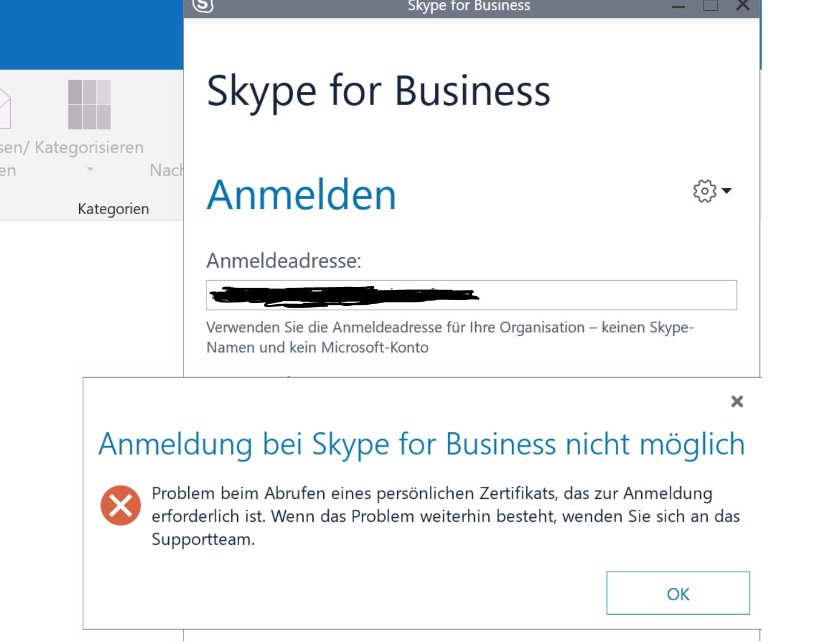Click the Anmeldeadresse field label

[284, 261]
